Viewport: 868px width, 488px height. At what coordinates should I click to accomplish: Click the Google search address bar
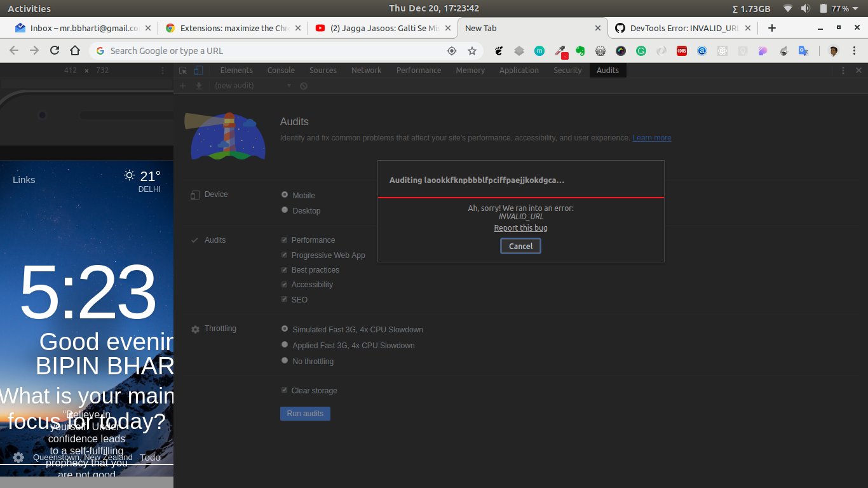coord(254,50)
